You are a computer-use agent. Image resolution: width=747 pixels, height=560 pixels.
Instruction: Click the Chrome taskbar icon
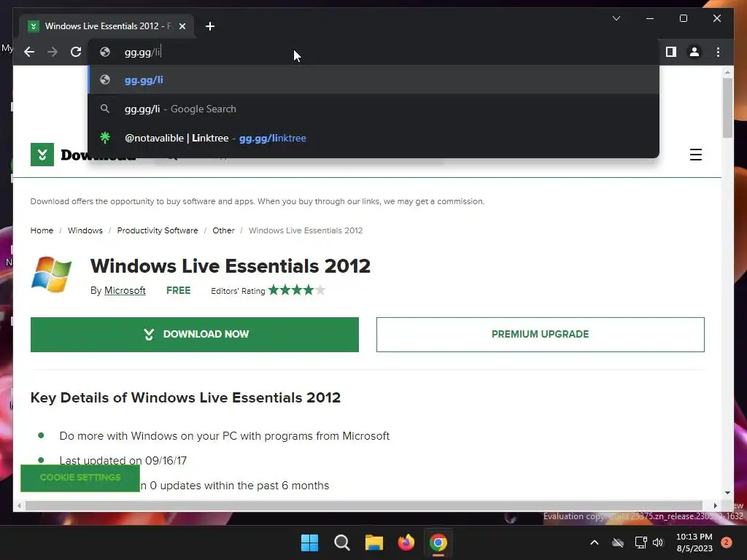point(438,542)
